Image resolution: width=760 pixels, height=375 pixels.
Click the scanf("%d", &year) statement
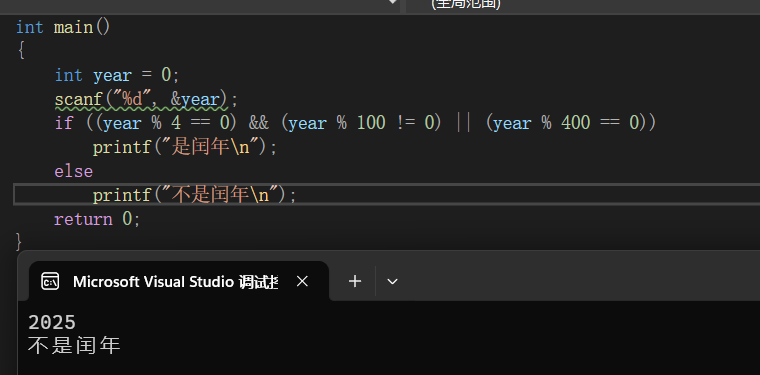[146, 99]
